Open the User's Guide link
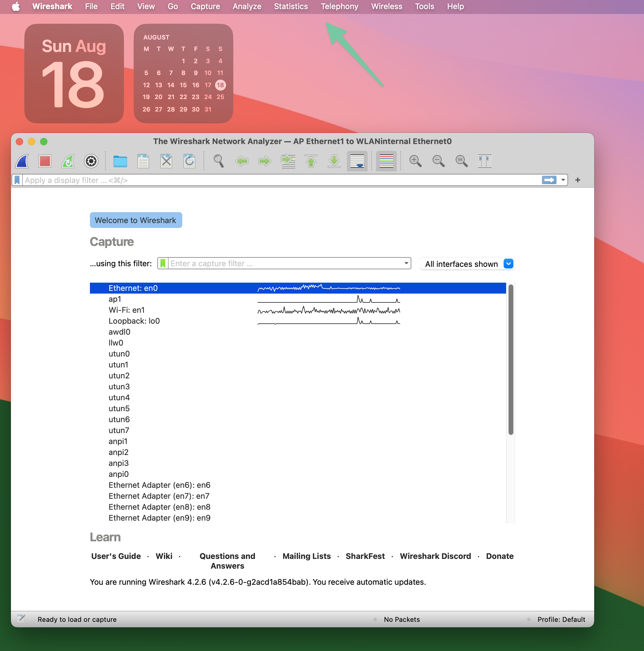This screenshot has height=651, width=644. point(116,556)
